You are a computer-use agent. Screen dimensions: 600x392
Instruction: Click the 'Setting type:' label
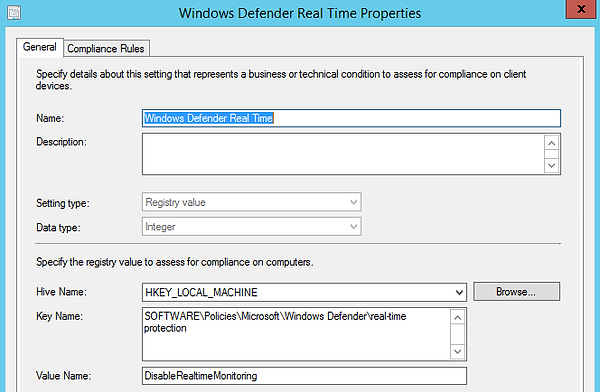(x=63, y=203)
